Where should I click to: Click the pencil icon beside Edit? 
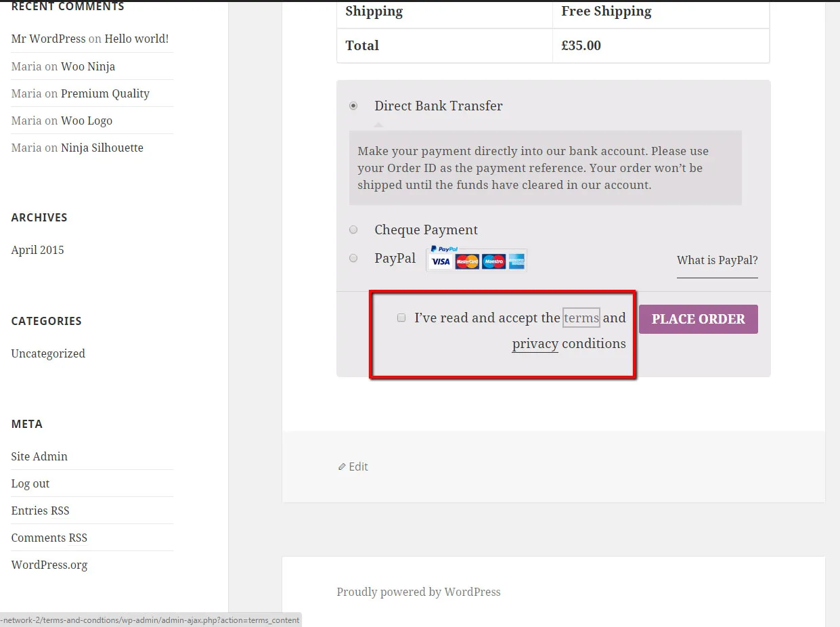tap(342, 466)
